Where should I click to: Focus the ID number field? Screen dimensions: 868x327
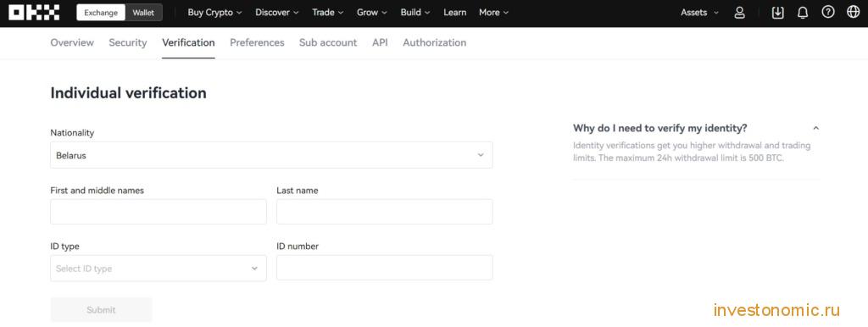385,268
